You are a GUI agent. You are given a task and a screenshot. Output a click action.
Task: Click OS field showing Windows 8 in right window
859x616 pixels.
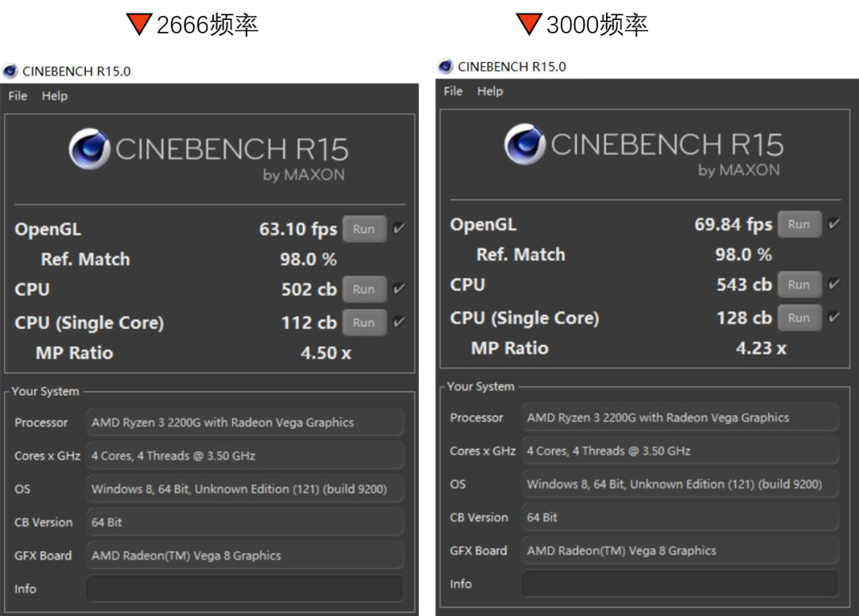[x=680, y=484]
